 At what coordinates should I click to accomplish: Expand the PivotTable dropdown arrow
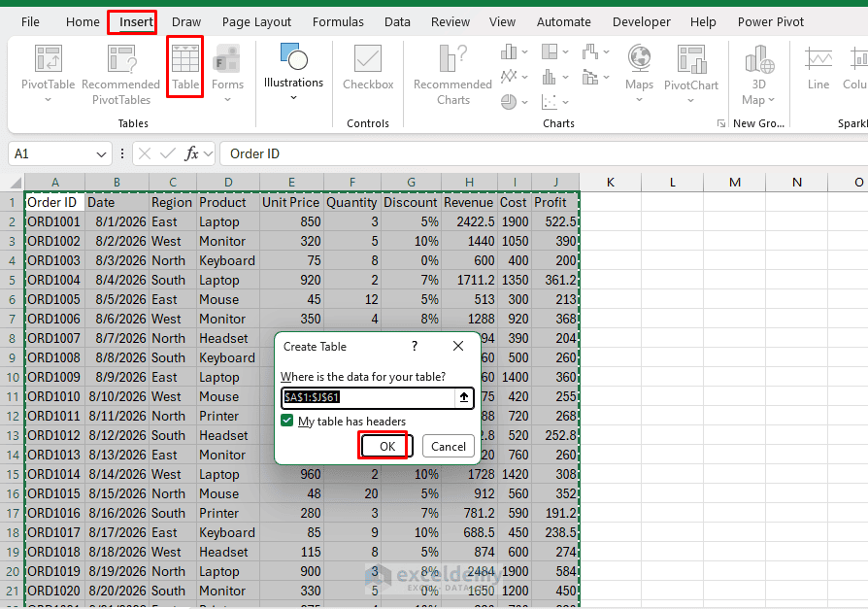(49, 100)
